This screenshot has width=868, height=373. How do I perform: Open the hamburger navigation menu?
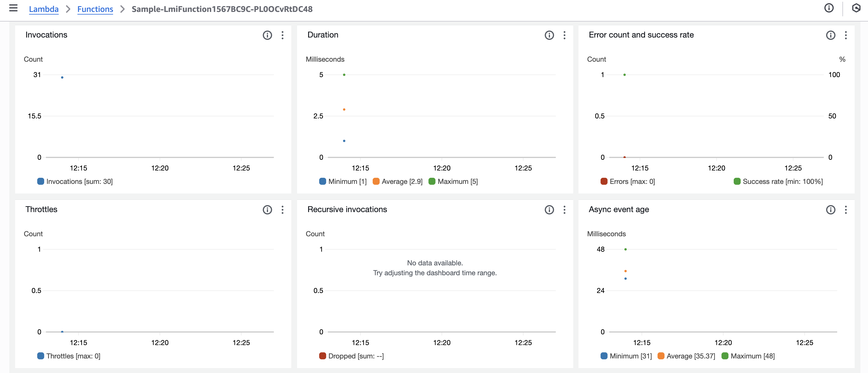(x=13, y=8)
